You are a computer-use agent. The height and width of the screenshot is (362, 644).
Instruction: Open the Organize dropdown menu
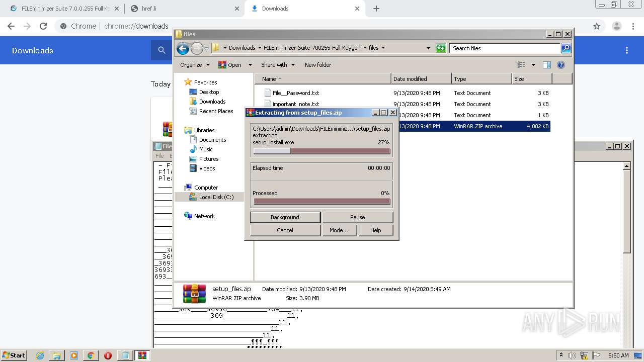195,65
